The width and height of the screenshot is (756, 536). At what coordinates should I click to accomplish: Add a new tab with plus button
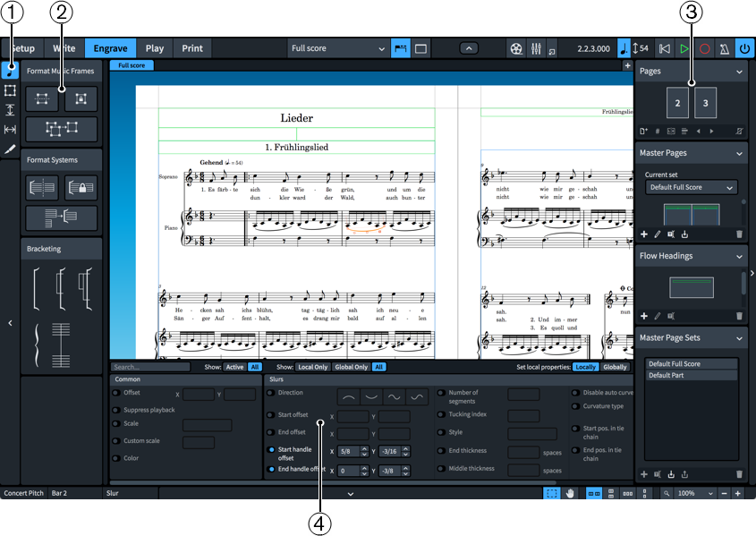[627, 65]
